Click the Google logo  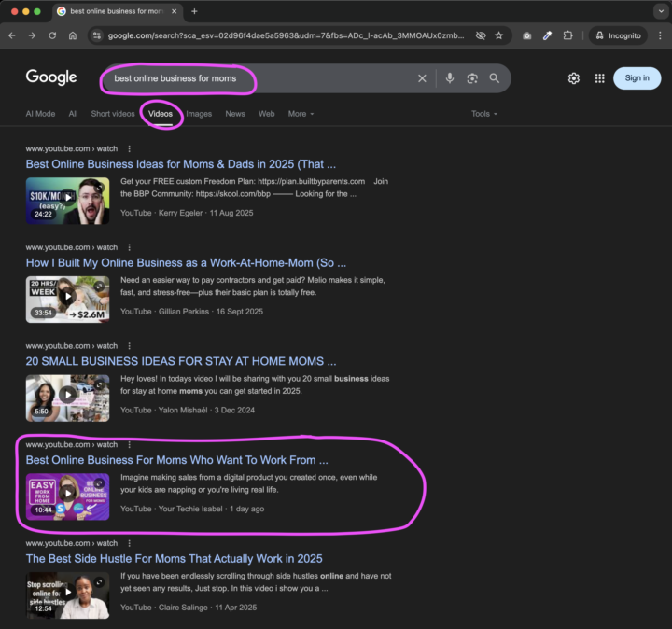click(x=51, y=77)
